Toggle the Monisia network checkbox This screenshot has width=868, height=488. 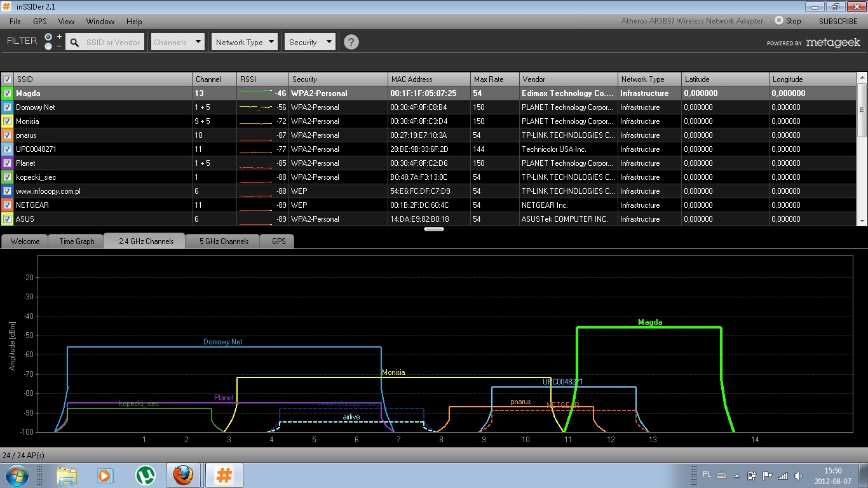click(7, 121)
